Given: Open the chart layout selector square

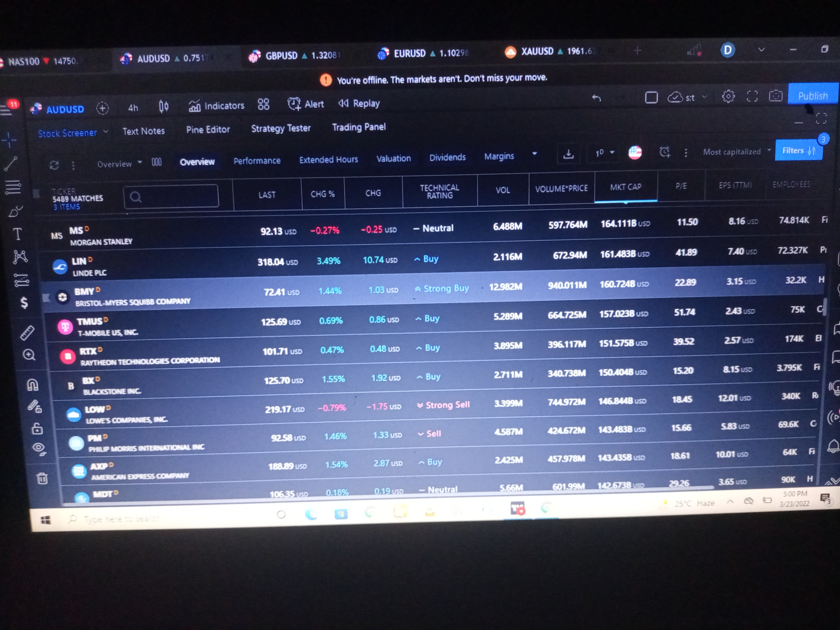Looking at the screenshot, I should [x=651, y=98].
